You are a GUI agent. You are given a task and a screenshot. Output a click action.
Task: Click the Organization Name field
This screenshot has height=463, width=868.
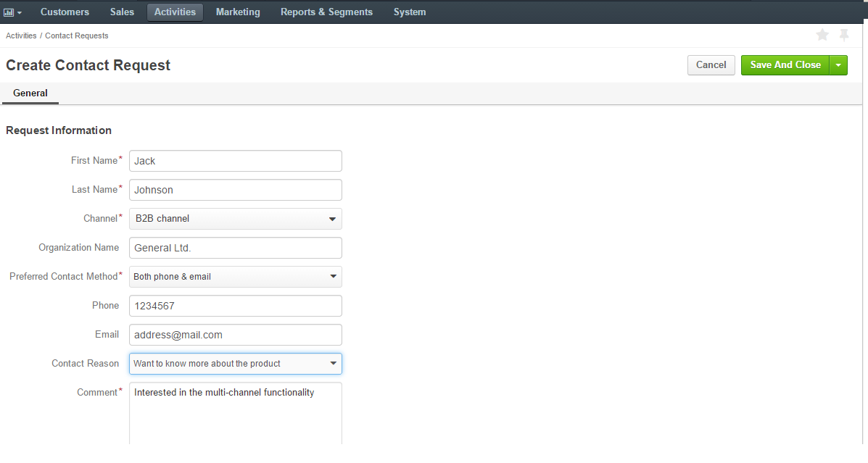[235, 248]
